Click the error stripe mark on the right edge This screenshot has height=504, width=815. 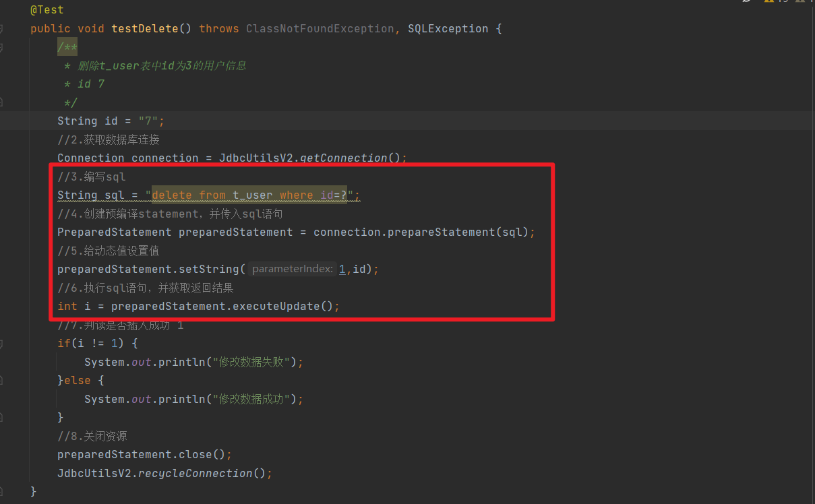pyautogui.click(x=812, y=3)
